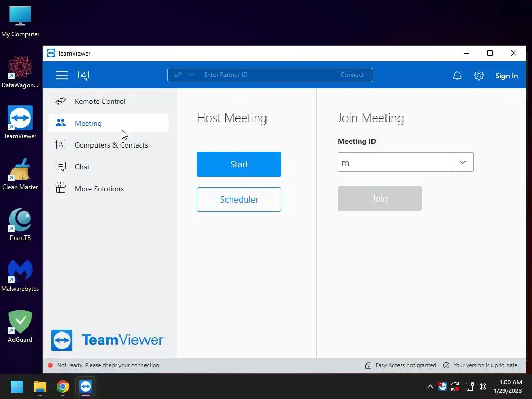Viewport: 532px width, 399px height.
Task: Open the hamburger menu in TeamViewer
Action: [62, 75]
